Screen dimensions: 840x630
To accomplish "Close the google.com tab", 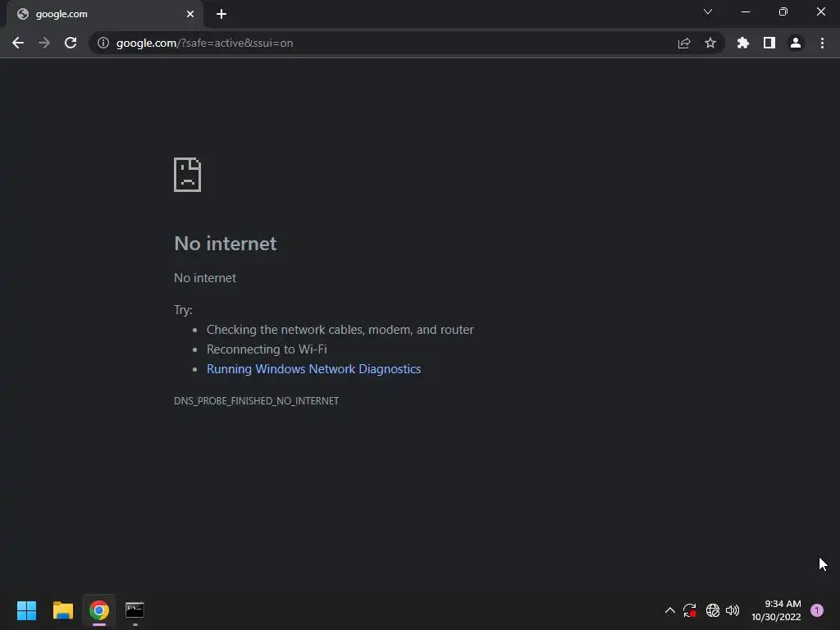I will (x=190, y=14).
